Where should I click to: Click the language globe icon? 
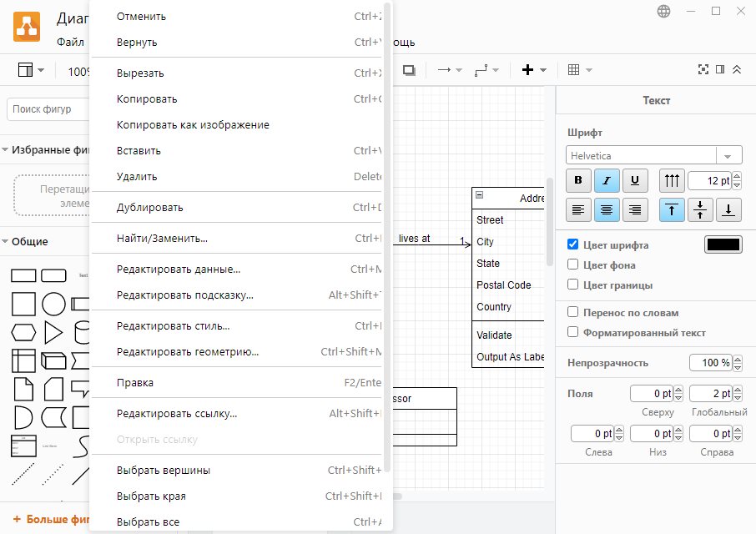pos(664,12)
